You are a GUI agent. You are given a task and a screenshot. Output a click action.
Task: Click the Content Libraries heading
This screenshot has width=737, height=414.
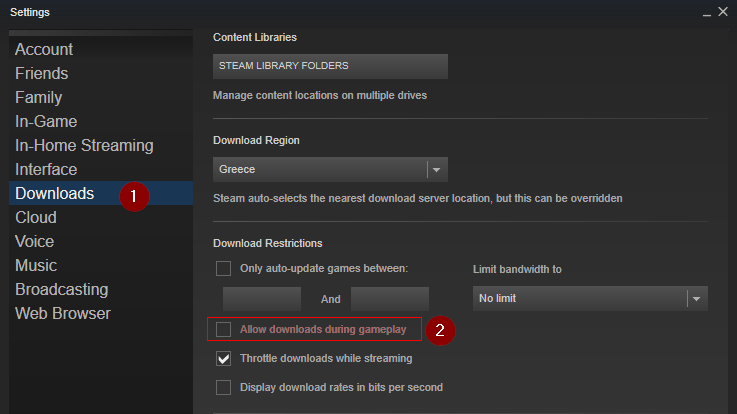255,37
